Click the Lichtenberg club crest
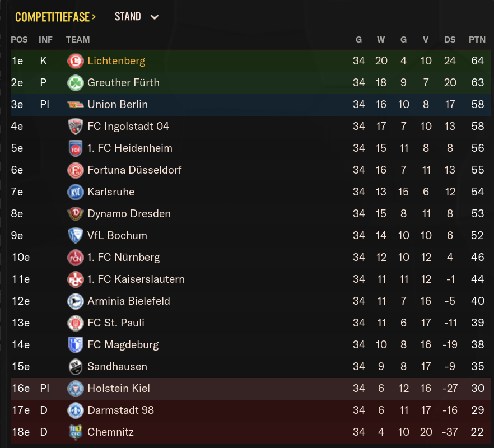494x448 pixels. click(75, 61)
